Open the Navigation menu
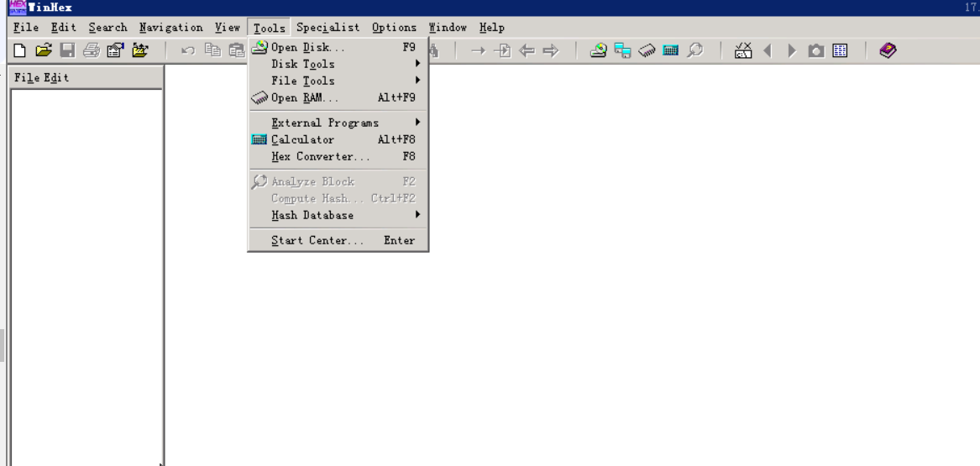 pos(171,28)
